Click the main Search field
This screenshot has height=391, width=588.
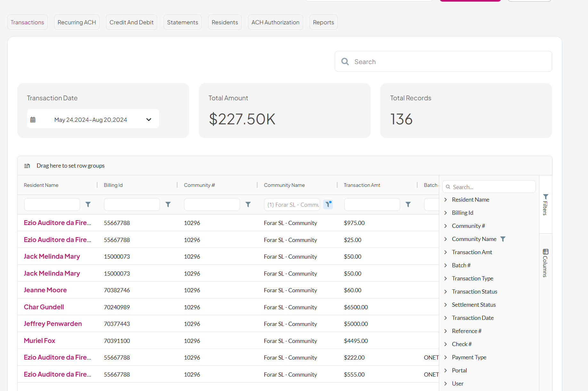(443, 62)
